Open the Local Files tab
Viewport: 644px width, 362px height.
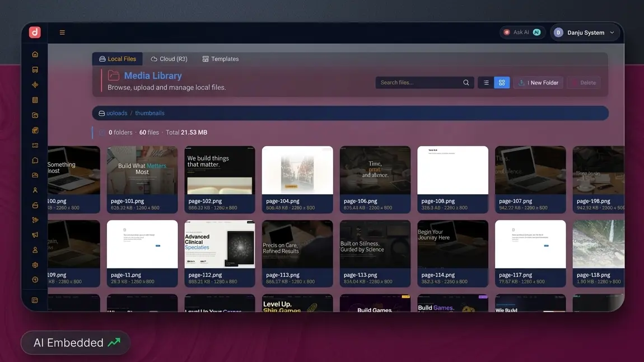pyautogui.click(x=118, y=59)
